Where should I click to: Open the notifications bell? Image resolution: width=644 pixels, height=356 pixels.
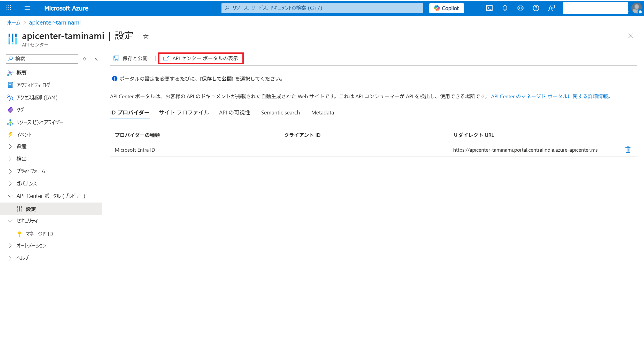[x=505, y=8]
